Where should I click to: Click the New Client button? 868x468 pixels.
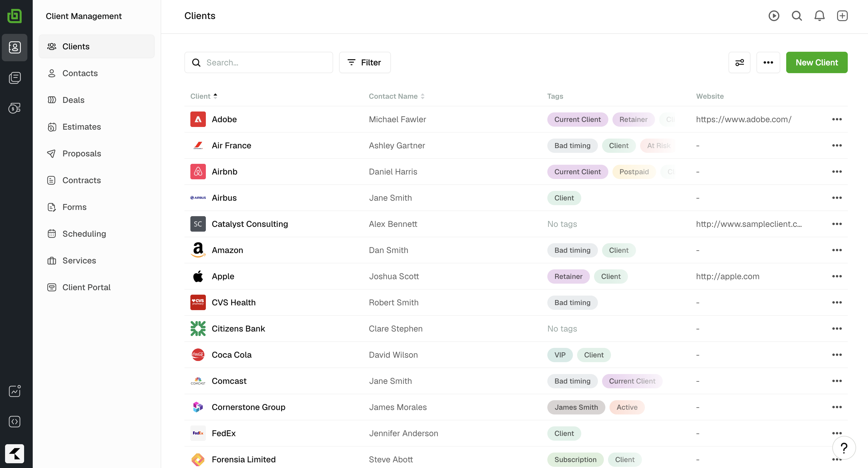pyautogui.click(x=817, y=63)
